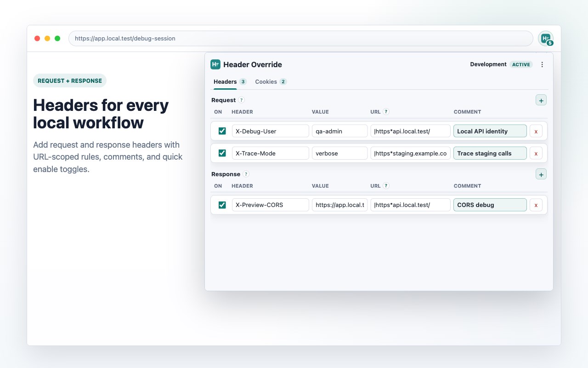Click the Headers tab count badge 3
The width and height of the screenshot is (588, 368).
click(x=243, y=82)
